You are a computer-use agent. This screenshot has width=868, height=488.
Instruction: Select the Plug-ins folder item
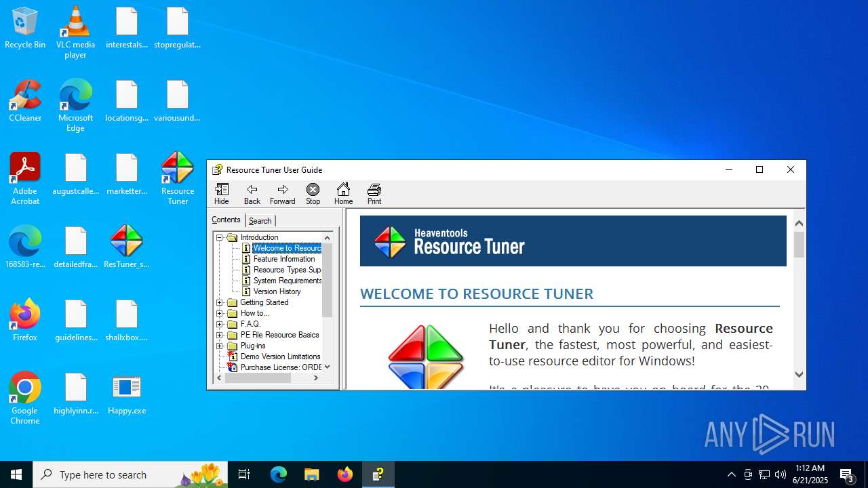253,346
